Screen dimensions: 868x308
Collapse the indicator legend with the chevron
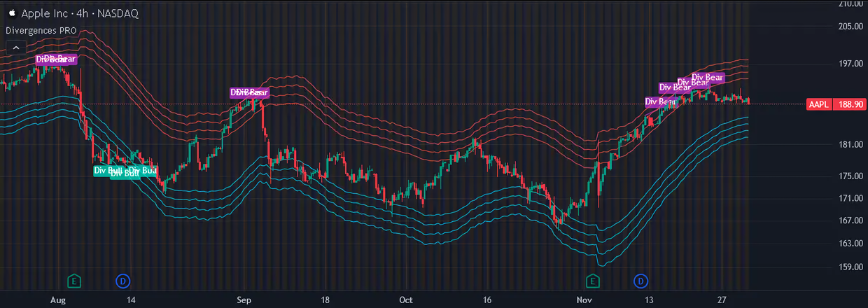coord(15,47)
